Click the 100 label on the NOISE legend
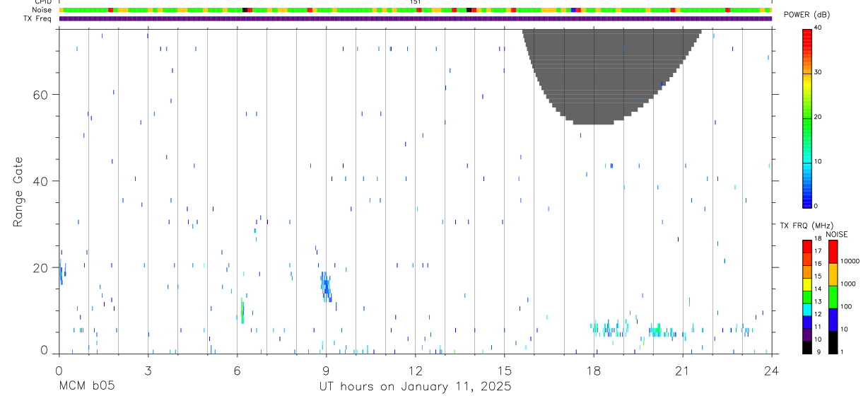The image size is (868, 401). (847, 306)
